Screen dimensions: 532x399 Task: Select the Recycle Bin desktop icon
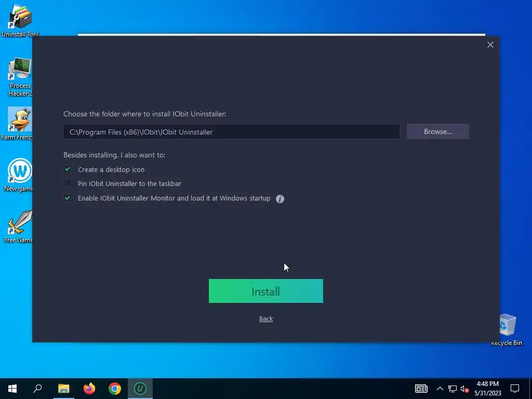coord(507,329)
